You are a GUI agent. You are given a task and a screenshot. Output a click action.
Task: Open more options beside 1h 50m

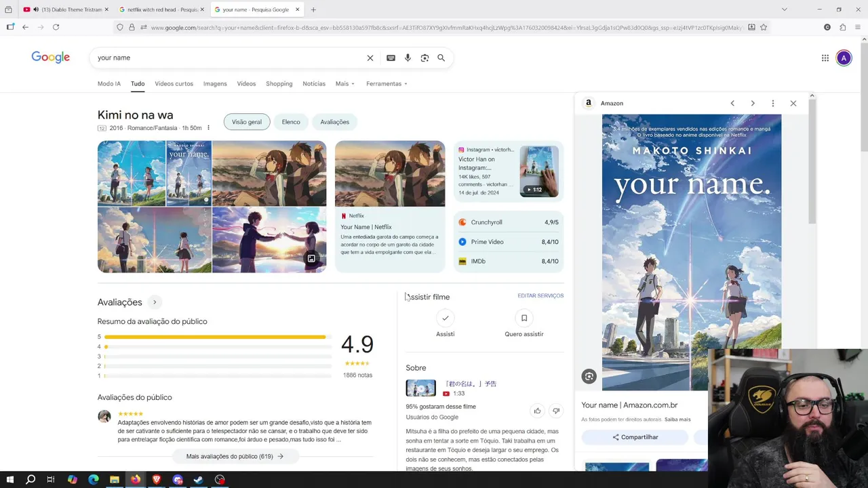[x=208, y=128]
